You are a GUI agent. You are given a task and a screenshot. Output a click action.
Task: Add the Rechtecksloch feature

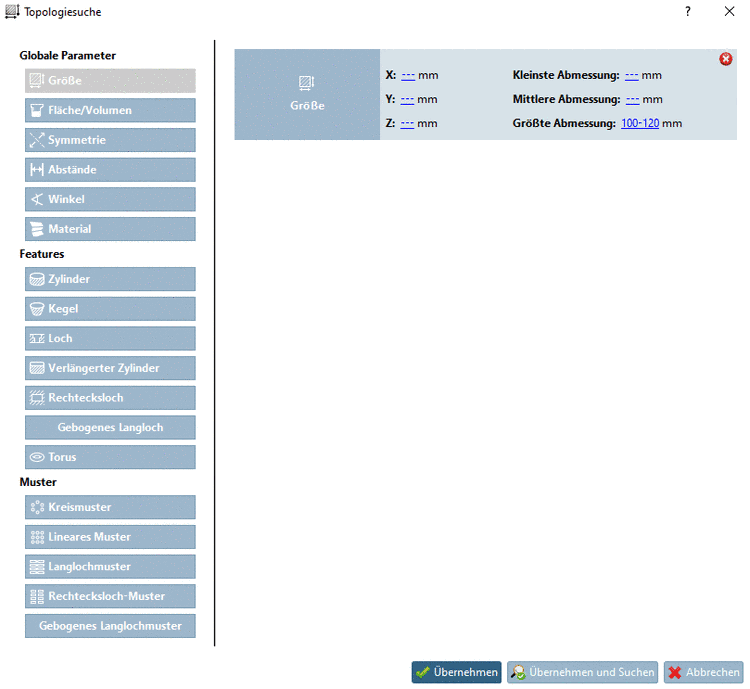click(x=110, y=398)
